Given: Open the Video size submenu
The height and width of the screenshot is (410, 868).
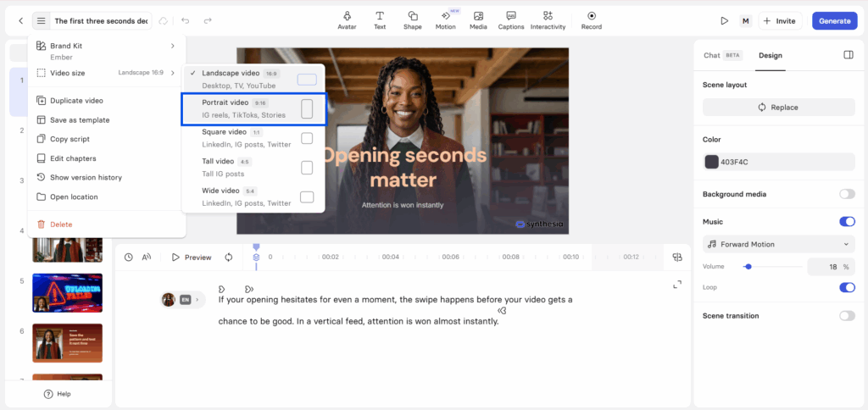Looking at the screenshot, I should click(106, 73).
